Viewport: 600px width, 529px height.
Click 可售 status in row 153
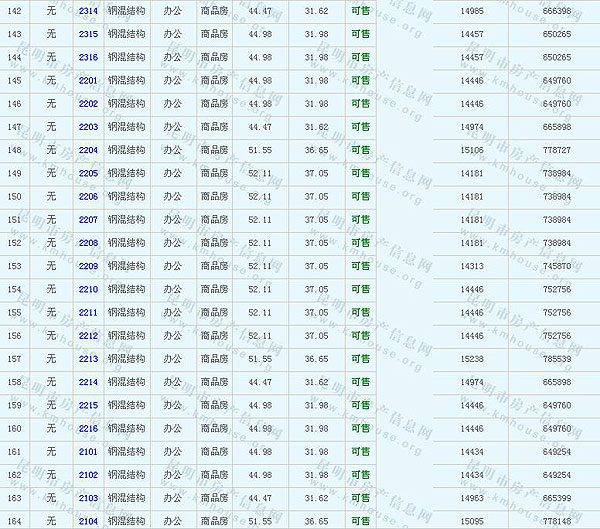(x=360, y=266)
